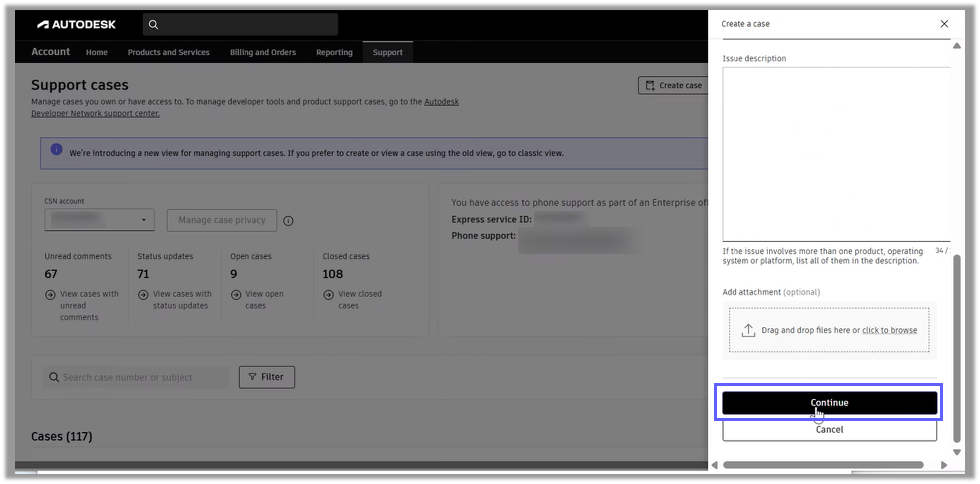The width and height of the screenshot is (980, 484).
Task: Click the funnel icon on the Filter button
Action: coord(252,377)
